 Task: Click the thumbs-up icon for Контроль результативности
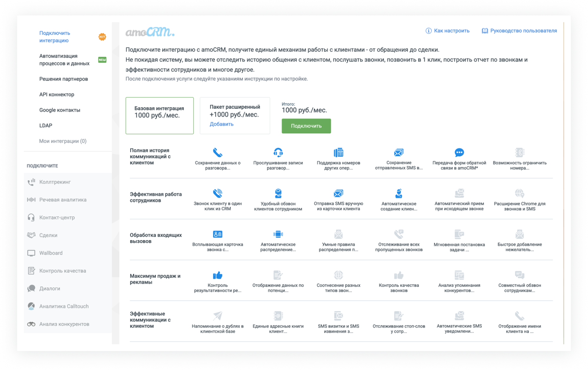[x=217, y=275]
